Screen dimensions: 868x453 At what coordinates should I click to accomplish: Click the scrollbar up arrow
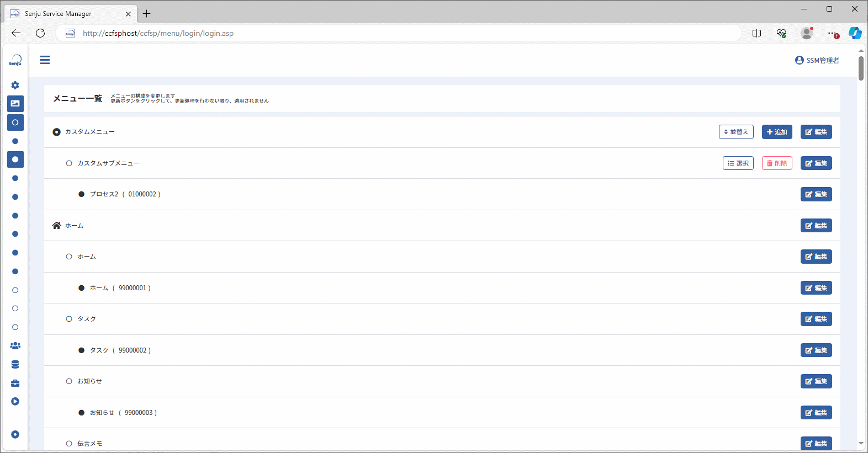(x=861, y=50)
